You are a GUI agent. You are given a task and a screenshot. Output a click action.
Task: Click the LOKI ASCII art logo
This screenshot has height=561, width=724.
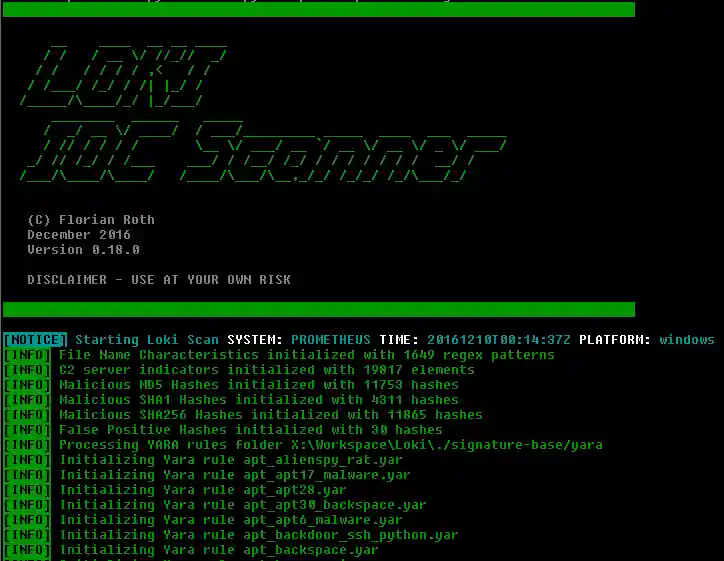point(123,76)
